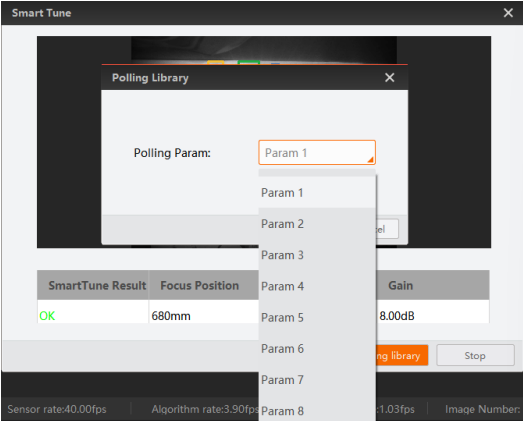523x421 pixels.
Task: Select Param 7 option
Action: [x=317, y=380]
